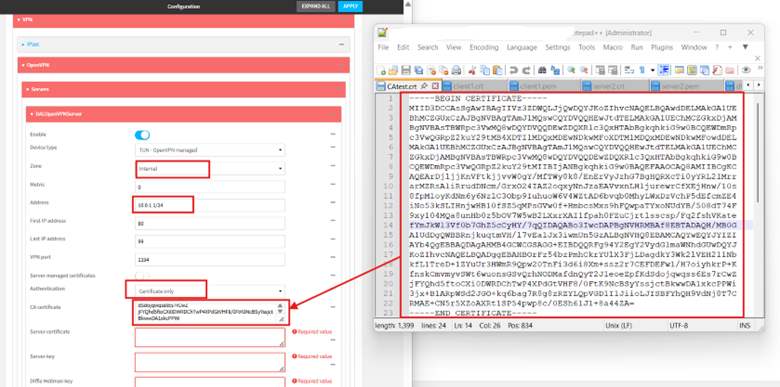This screenshot has width=780, height=387.
Task: Open the Authentication dropdown
Action: pyautogui.click(x=209, y=291)
